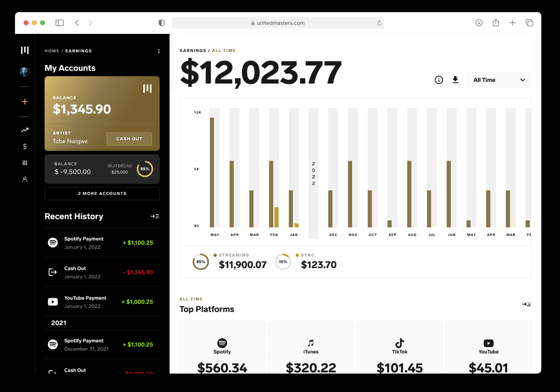Image resolution: width=560 pixels, height=392 pixels.
Task: Click the iTunes music note icon
Action: click(x=311, y=343)
